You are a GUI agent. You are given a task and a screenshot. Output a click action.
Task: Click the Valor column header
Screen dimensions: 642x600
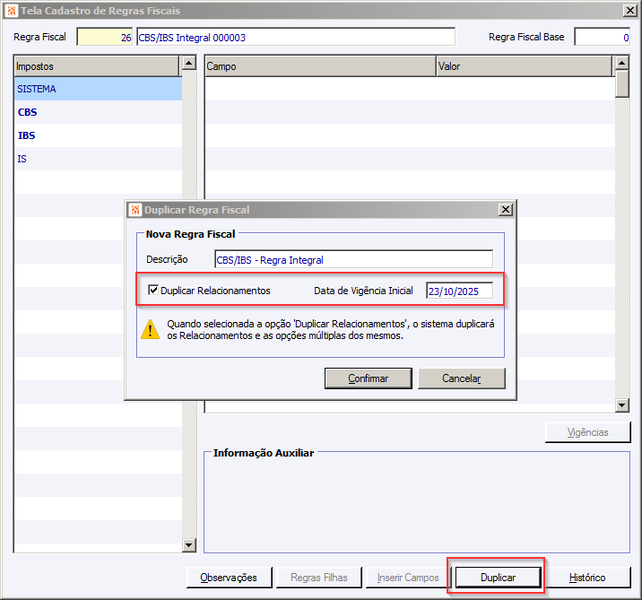click(x=524, y=66)
